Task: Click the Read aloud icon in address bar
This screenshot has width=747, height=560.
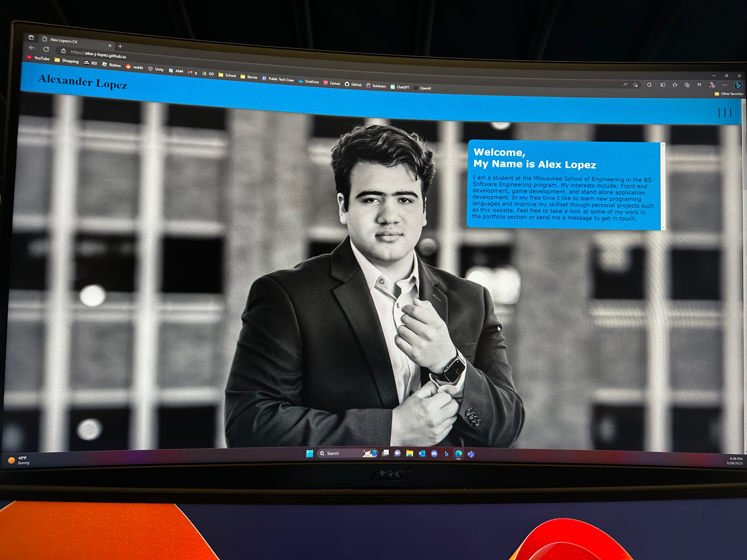Action: pyautogui.click(x=625, y=85)
